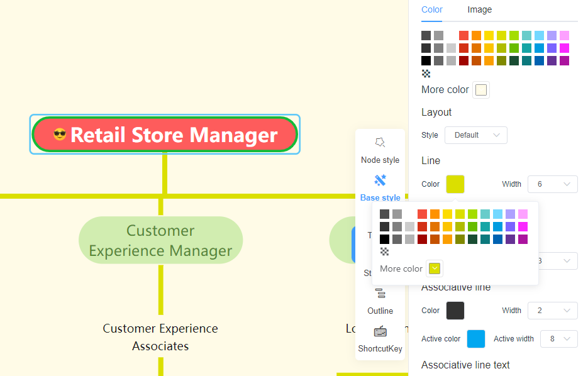Expand the Active width dropdown showing 8

coord(558,338)
